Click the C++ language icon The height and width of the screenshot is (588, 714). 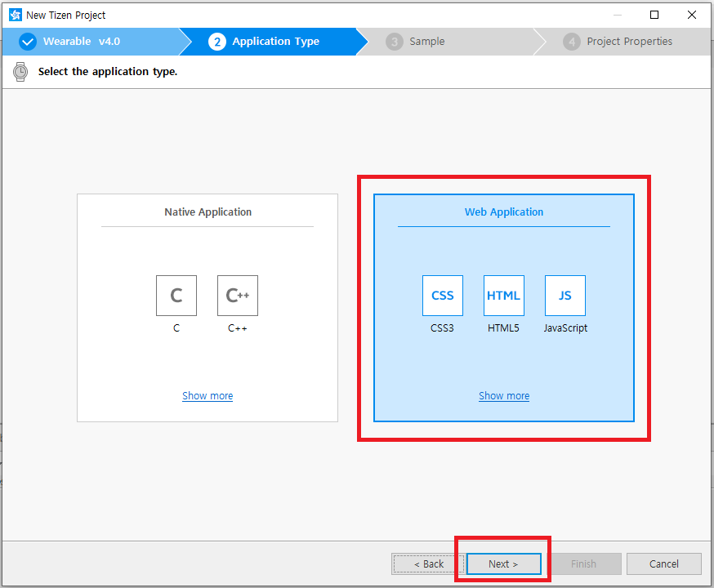[x=238, y=296]
